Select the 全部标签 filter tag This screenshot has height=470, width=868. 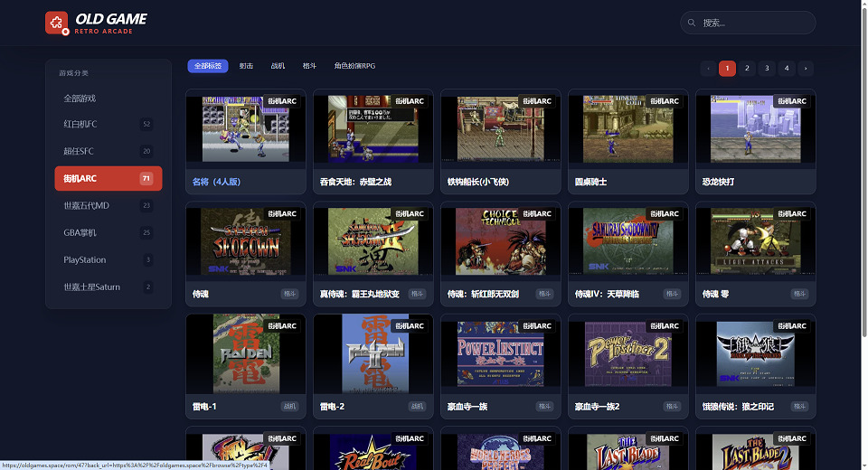click(x=208, y=66)
